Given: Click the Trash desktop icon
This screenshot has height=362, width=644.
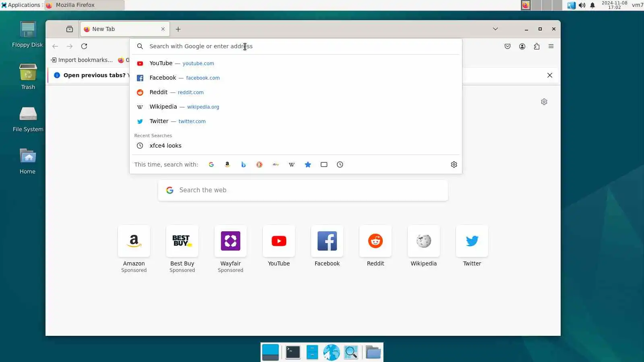Looking at the screenshot, I should click(x=28, y=76).
